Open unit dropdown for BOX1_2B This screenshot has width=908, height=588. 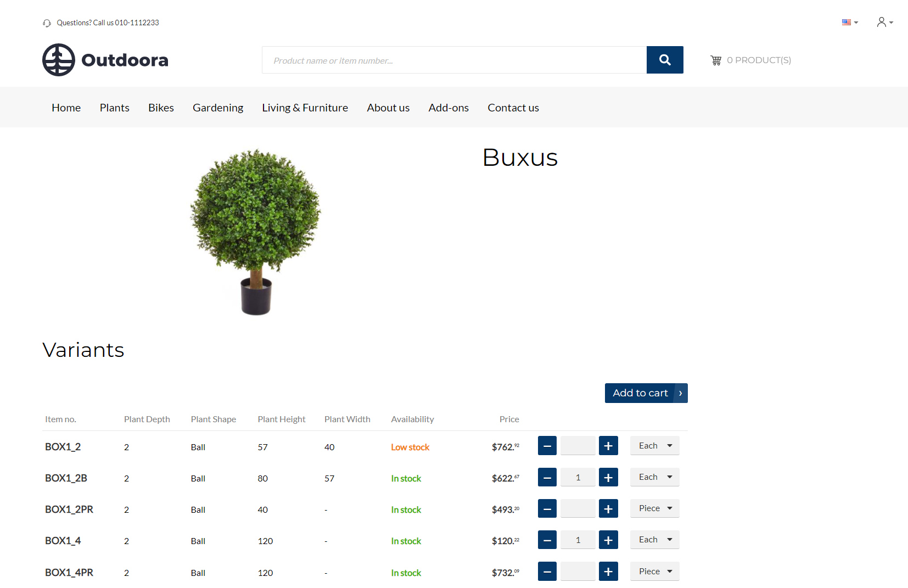pos(655,477)
